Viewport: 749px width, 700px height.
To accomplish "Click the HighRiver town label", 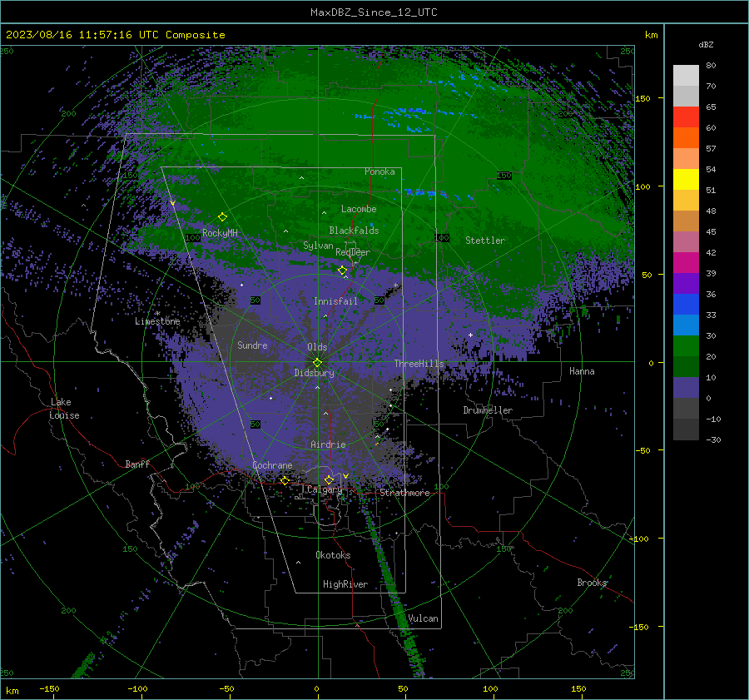I will coord(345,584).
